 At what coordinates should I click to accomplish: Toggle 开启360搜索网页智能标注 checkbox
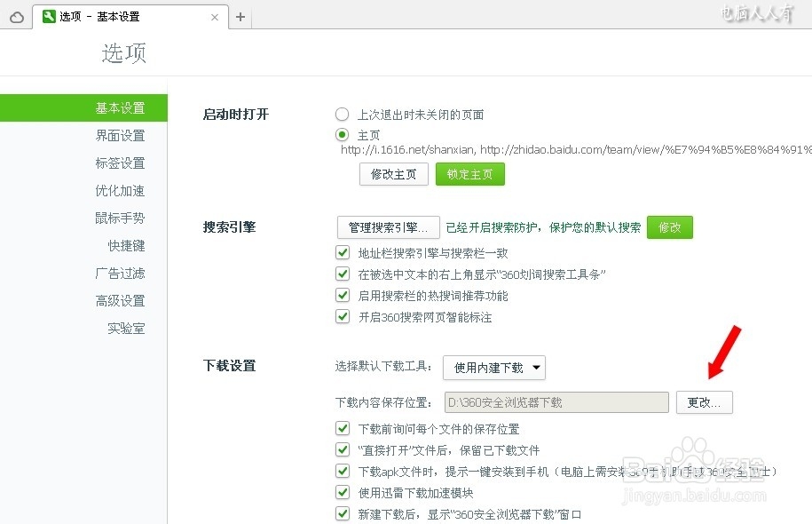pos(343,316)
